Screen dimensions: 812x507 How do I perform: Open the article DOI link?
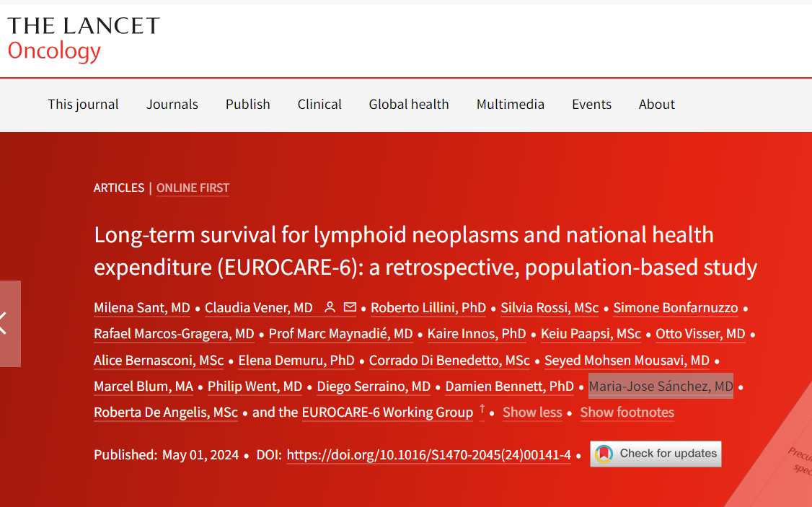click(428, 455)
